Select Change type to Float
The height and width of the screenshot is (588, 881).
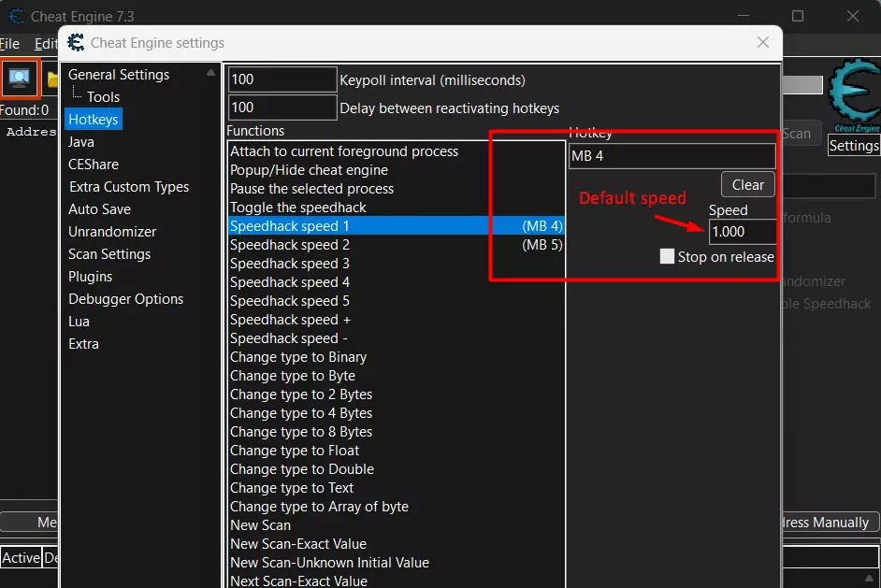pyautogui.click(x=397, y=451)
